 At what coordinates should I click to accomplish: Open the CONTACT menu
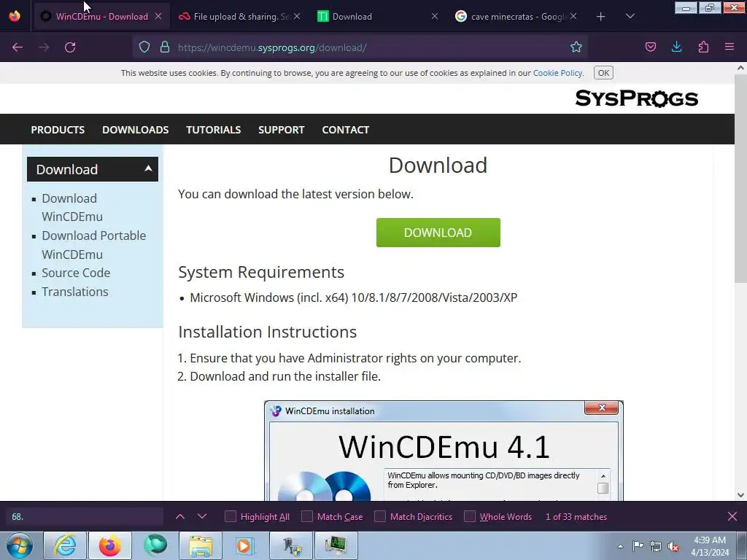click(x=345, y=130)
